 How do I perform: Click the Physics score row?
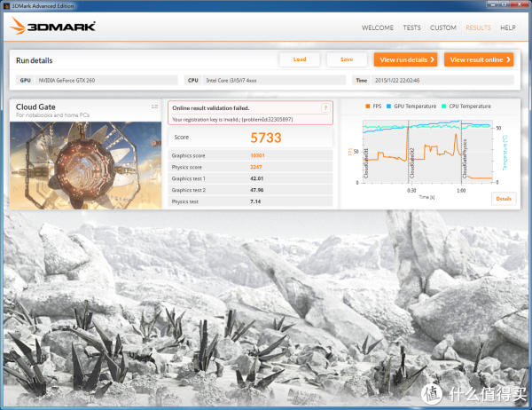click(x=250, y=167)
